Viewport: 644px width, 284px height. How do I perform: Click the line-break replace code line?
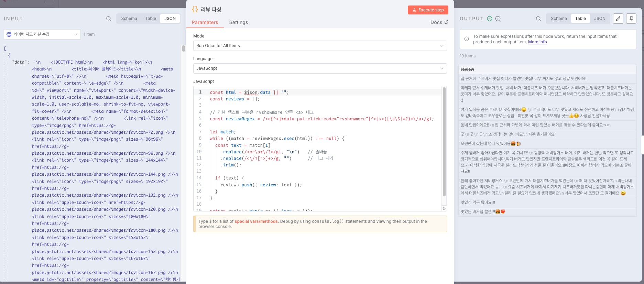tap(274, 152)
